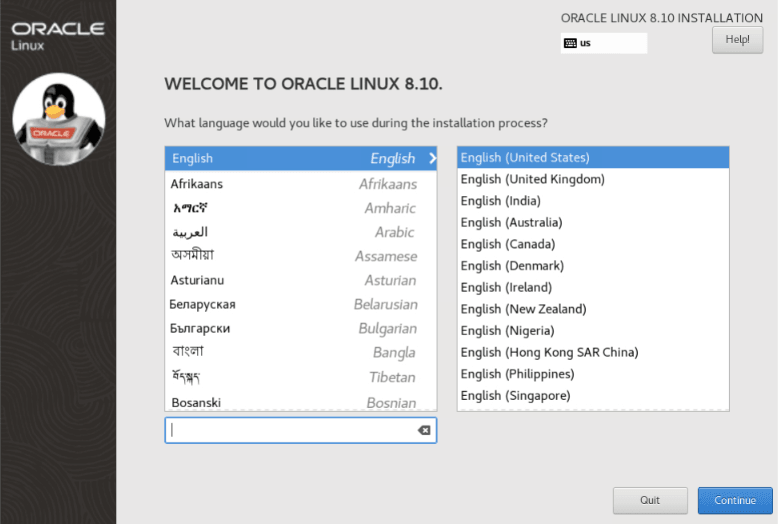Choose English (Hong Kong SAR China) locale
The image size is (780, 525).
point(593,352)
